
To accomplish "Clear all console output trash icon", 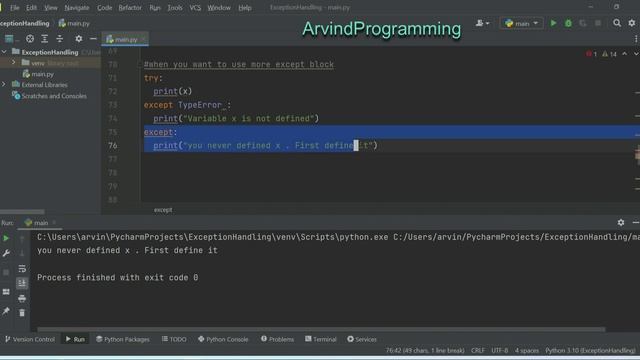I will (22, 313).
